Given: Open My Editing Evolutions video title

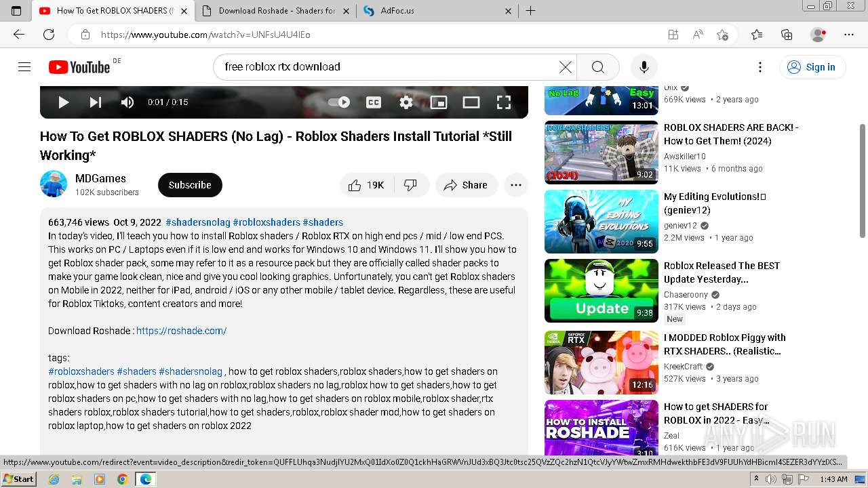Looking at the screenshot, I should (715, 203).
